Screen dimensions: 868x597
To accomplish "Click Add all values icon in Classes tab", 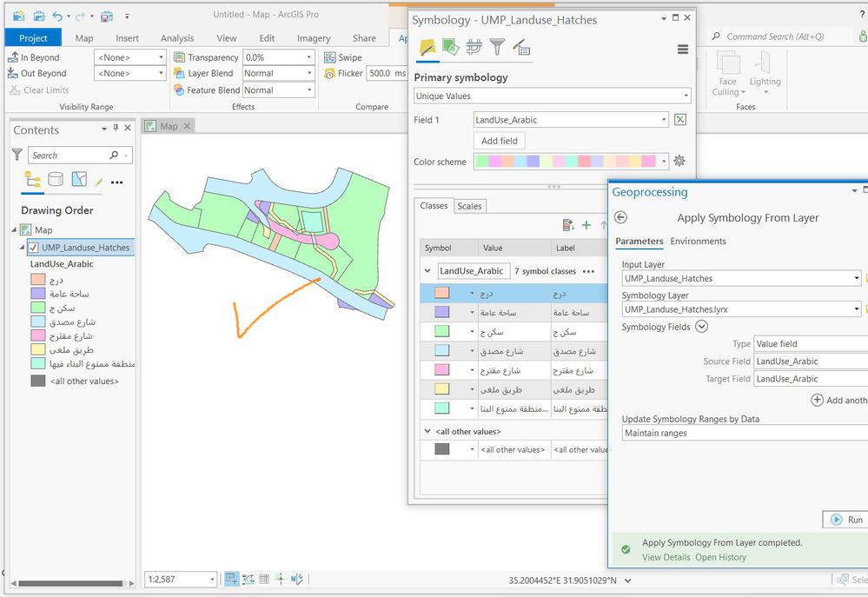I will 568,225.
